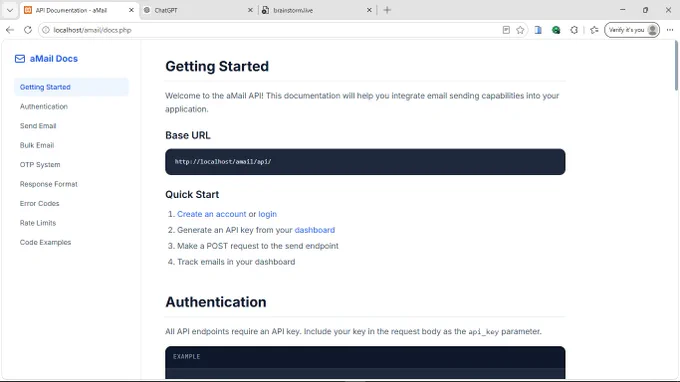Click 'Track emails in your dashboard' text
Viewport: 680px width, 382px height.
(236, 262)
